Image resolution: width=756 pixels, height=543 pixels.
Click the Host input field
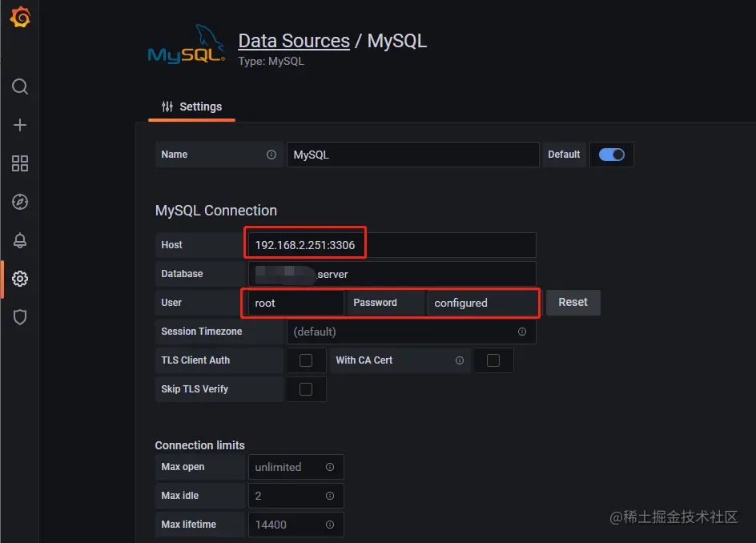click(392, 245)
